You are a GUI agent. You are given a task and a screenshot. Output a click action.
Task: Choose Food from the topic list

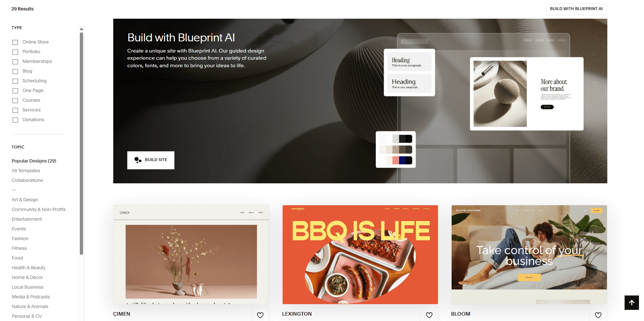coord(17,258)
